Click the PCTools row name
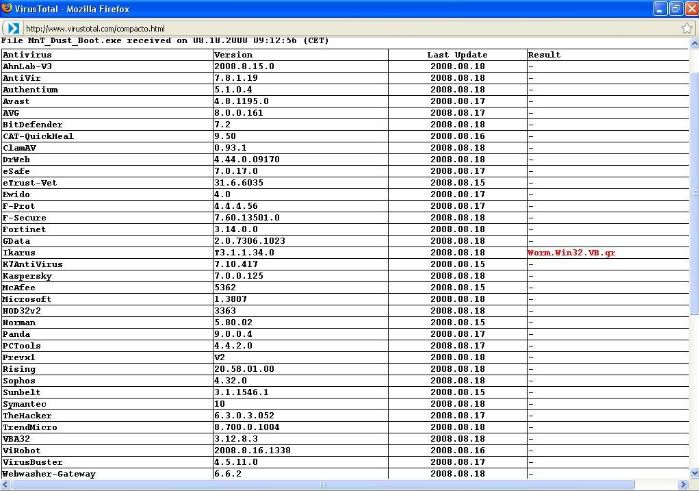The height and width of the screenshot is (491, 699). (x=21, y=346)
